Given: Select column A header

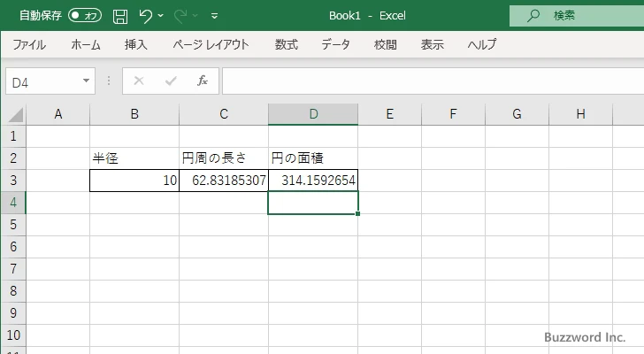Looking at the screenshot, I should click(x=57, y=114).
